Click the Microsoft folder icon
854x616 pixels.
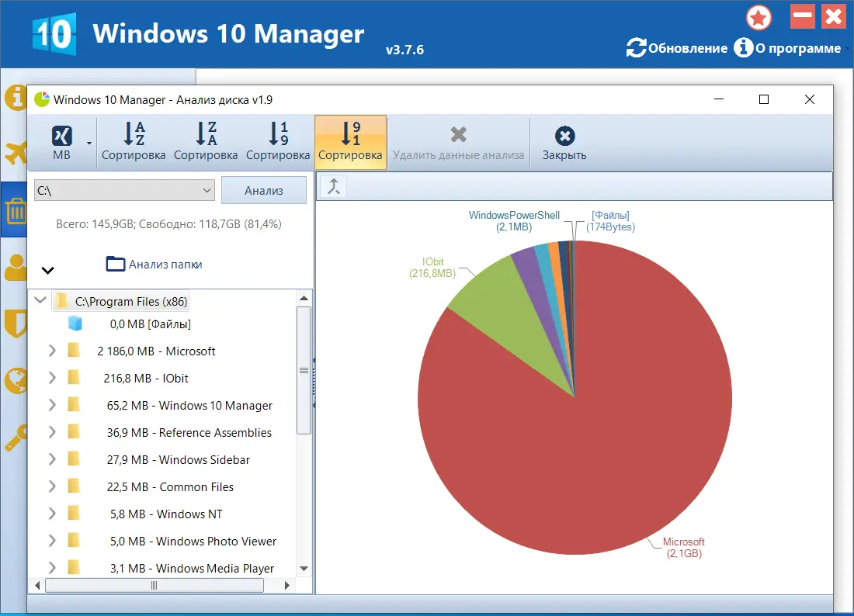pyautogui.click(x=74, y=351)
